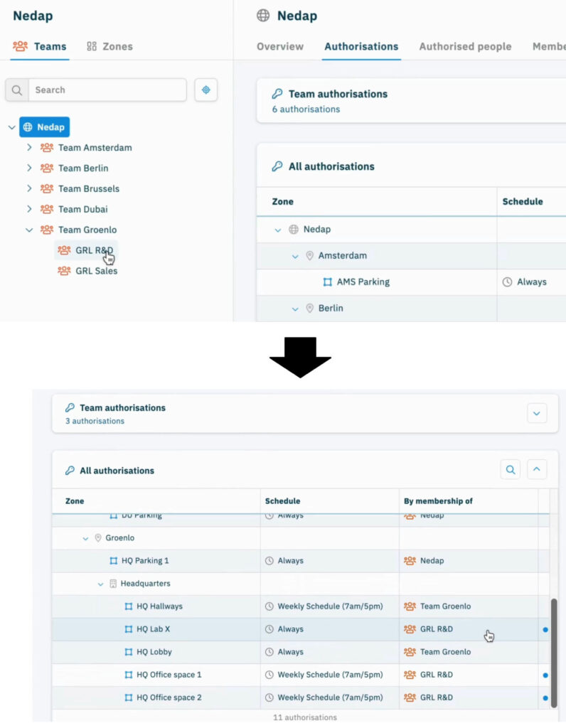The height and width of the screenshot is (728, 566).
Task: Select the Nedap root in team tree
Action: click(x=45, y=127)
